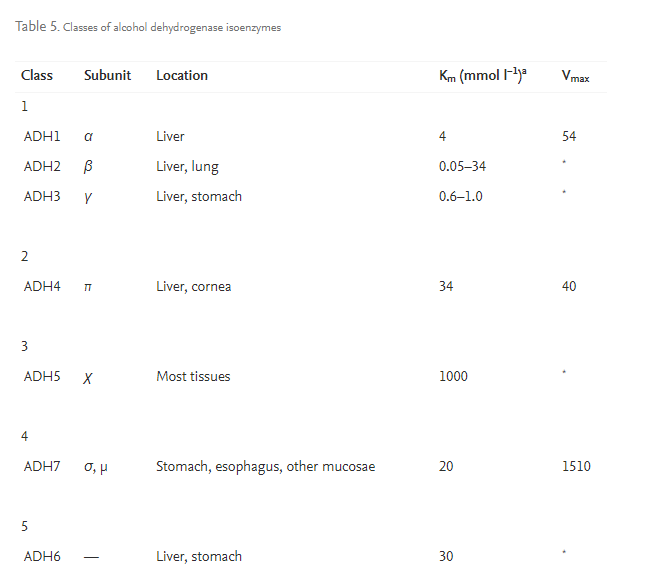Click the Km (mmol l⁻¹) header

tap(482, 75)
